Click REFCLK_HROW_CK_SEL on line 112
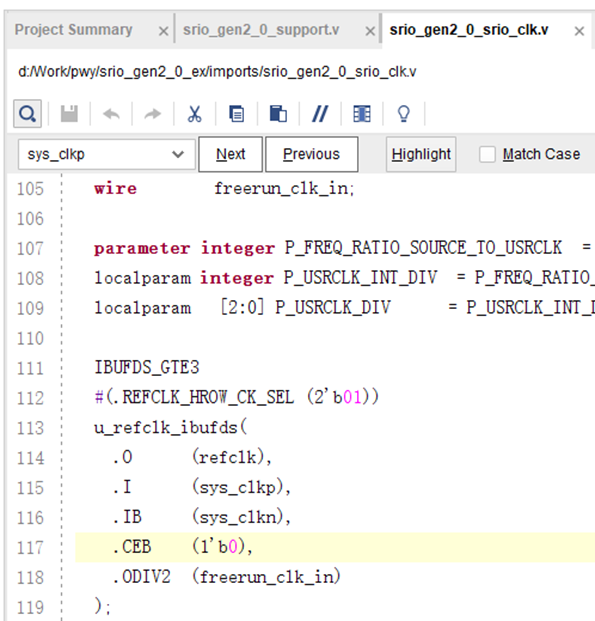595x621 pixels. (208, 397)
